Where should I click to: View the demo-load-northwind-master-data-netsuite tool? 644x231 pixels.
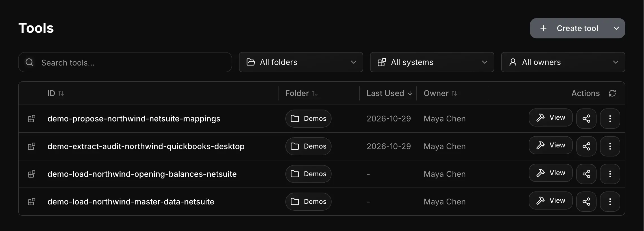(551, 201)
